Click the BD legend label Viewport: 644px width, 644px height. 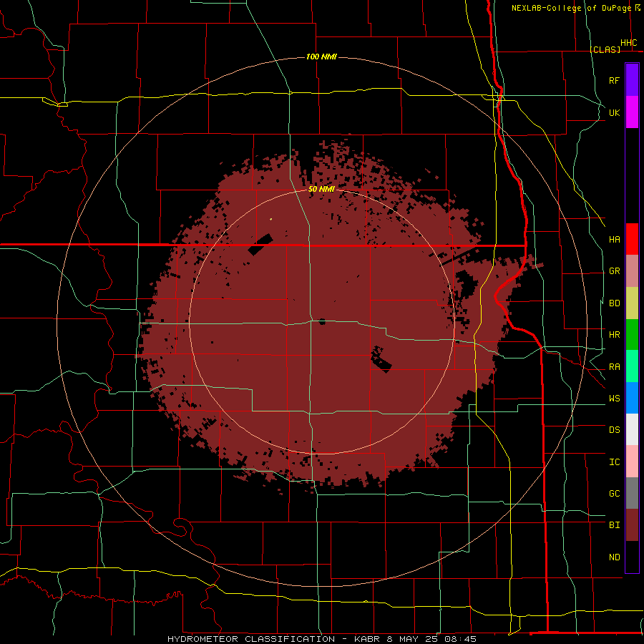pos(615,303)
